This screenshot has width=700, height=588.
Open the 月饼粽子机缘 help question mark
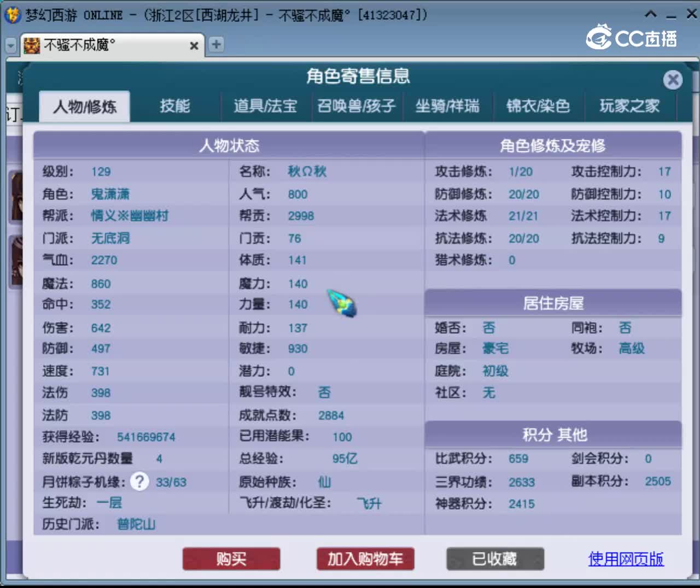(139, 481)
